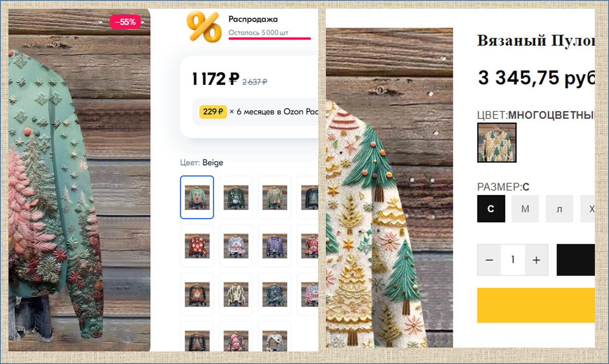The height and width of the screenshot is (364, 609).
Task: Select the white cream sweater thumbnail
Action: coord(235,294)
